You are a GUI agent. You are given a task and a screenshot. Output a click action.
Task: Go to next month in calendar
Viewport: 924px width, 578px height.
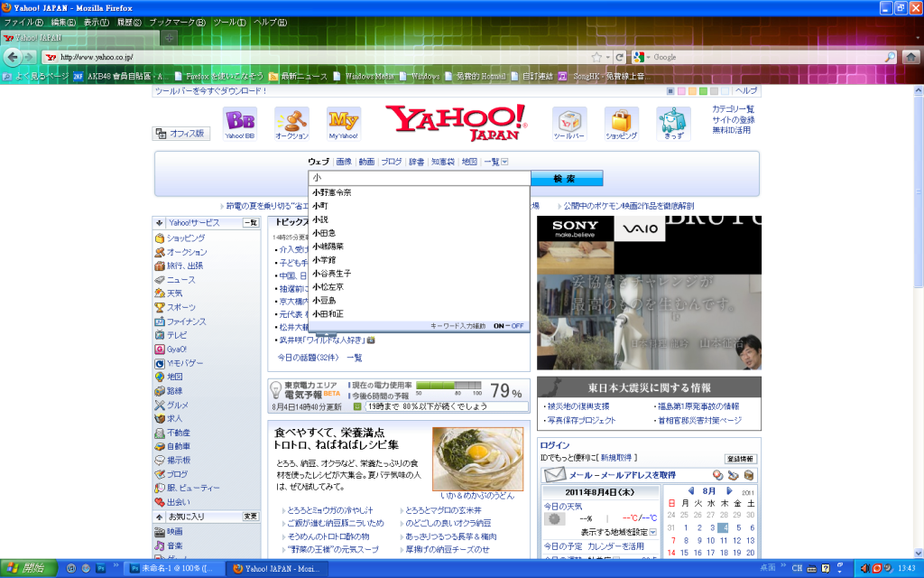coord(729,491)
